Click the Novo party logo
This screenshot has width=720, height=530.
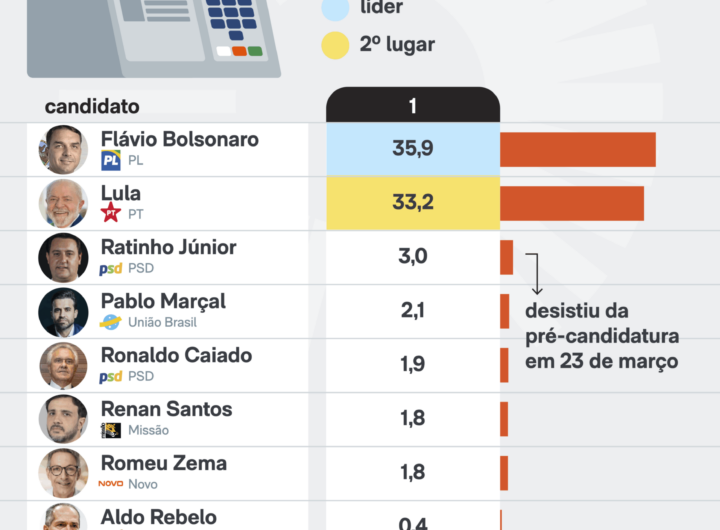(110, 484)
